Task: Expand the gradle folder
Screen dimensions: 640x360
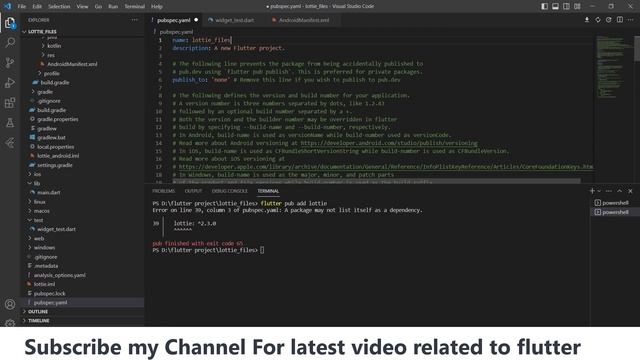Action: [x=45, y=91]
